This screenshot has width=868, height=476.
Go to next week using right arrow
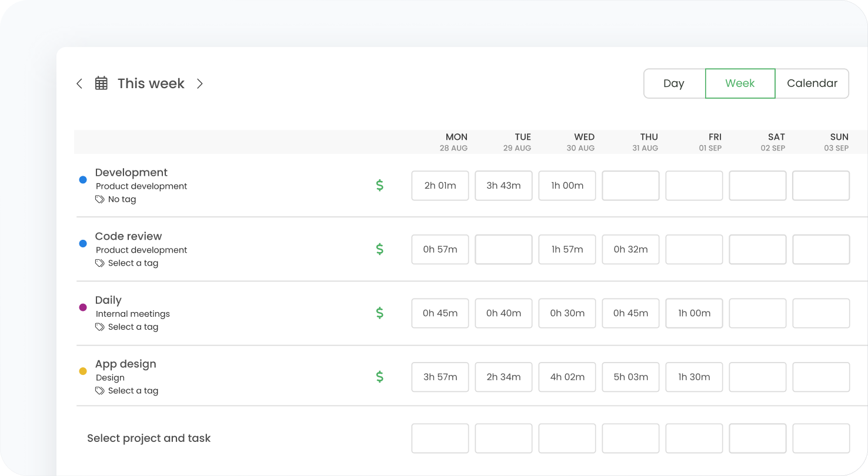pos(200,83)
